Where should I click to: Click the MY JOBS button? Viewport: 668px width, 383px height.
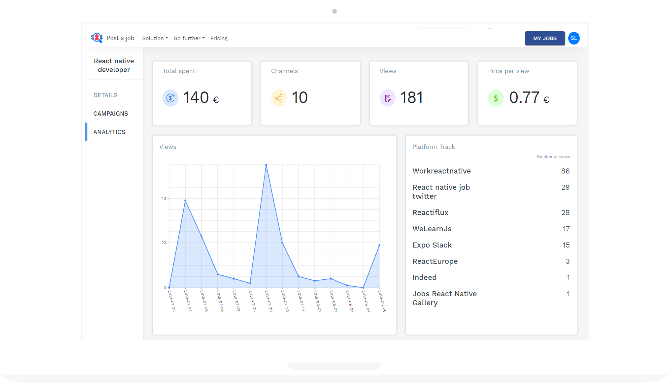545,38
